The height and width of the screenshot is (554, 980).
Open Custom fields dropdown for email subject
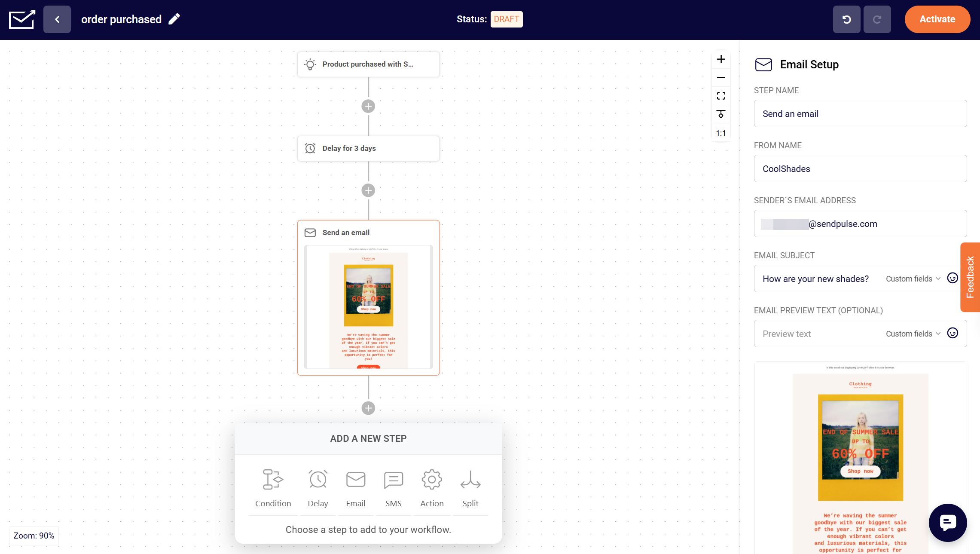click(x=913, y=279)
